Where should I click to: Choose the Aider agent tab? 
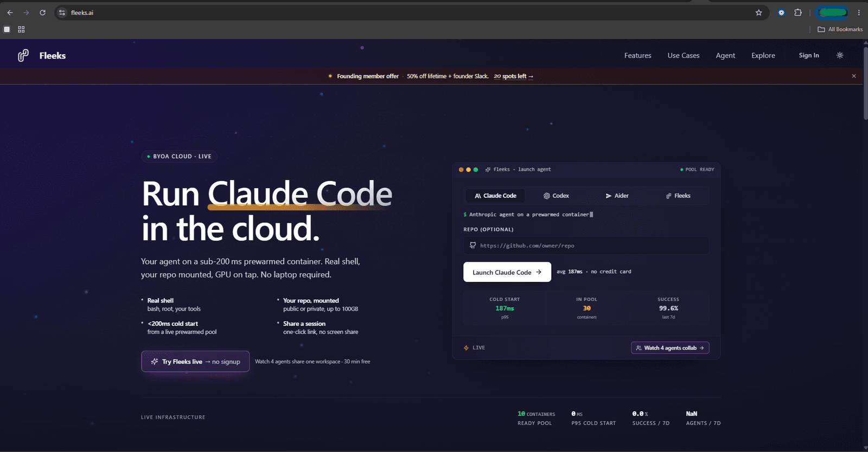[617, 196]
